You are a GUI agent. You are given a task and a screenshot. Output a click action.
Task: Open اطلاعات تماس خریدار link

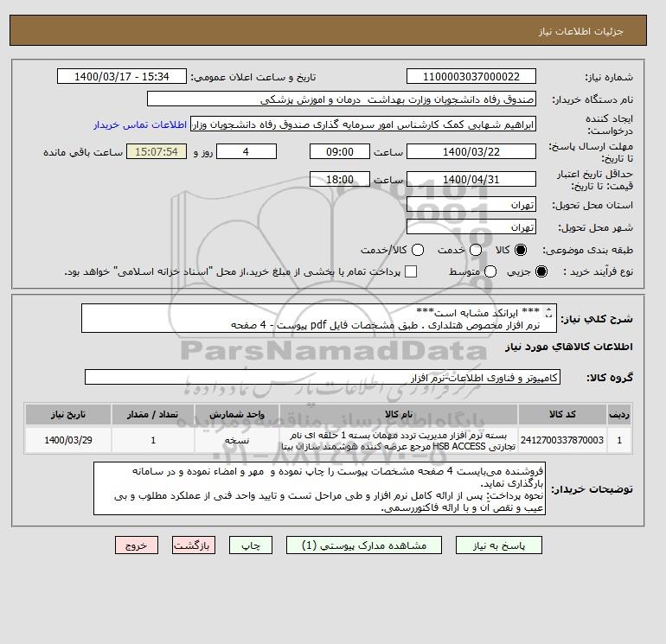click(x=140, y=124)
